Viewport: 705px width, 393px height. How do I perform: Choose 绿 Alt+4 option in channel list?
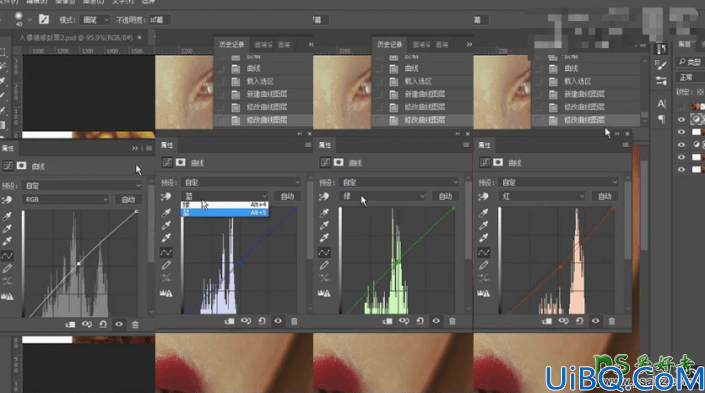pyautogui.click(x=225, y=205)
